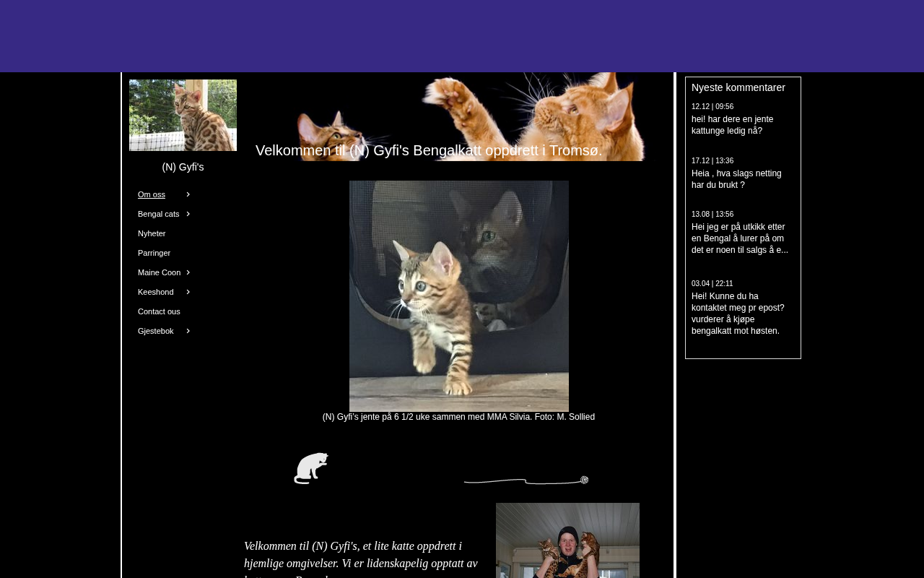Select the Maine Coon menu item

point(160,272)
